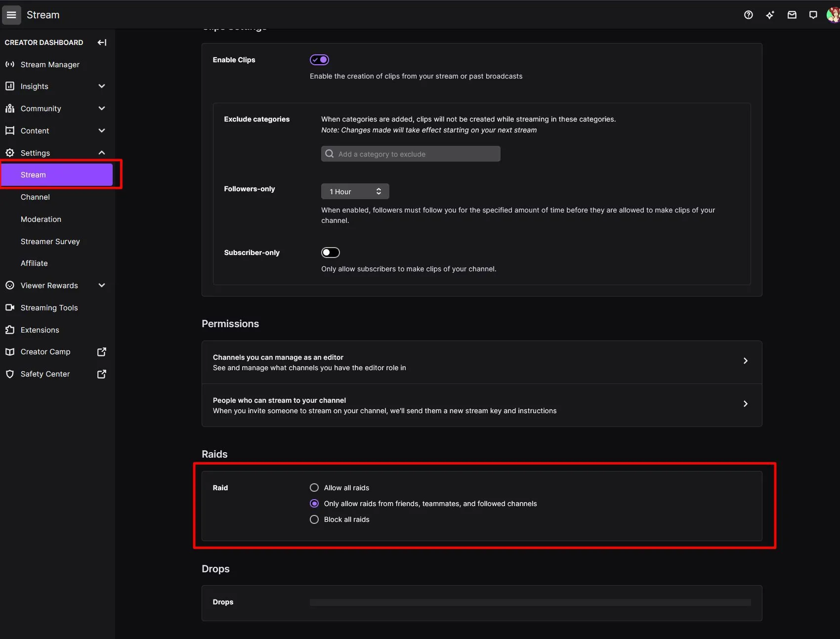
Task: Select Allow all raids option
Action: (314, 488)
